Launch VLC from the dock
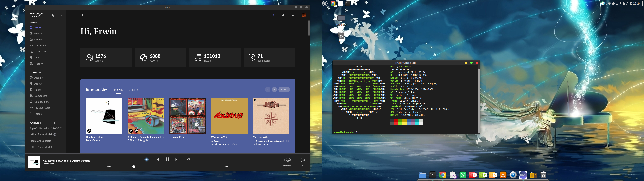Viewport: 644px width, 181px height. (x=503, y=175)
